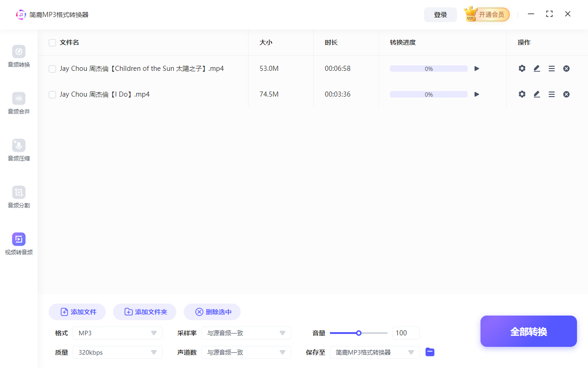Click the 音量 volume slider handle
The height and width of the screenshot is (368, 588).
click(x=359, y=333)
